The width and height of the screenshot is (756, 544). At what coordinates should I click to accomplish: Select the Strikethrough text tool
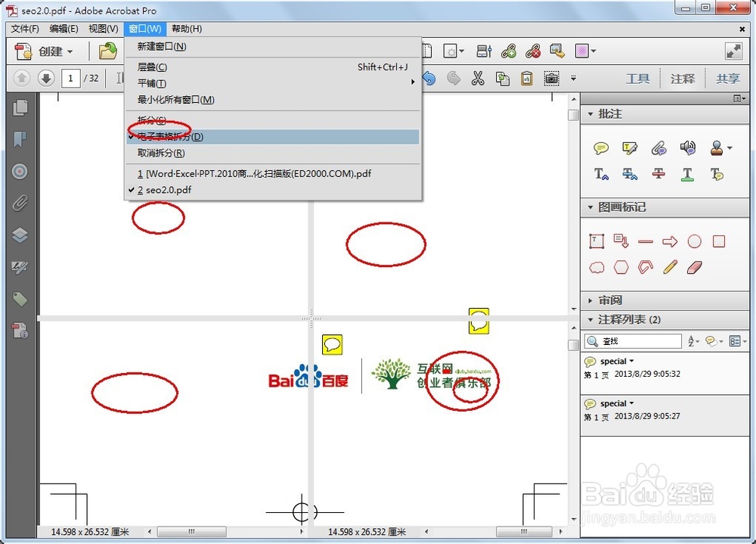(x=658, y=174)
